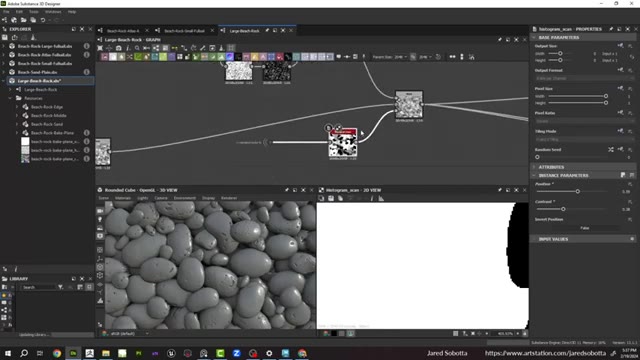Click the camera snapshot icon in graph toolbar
640x360 pixels.
pos(118,48)
